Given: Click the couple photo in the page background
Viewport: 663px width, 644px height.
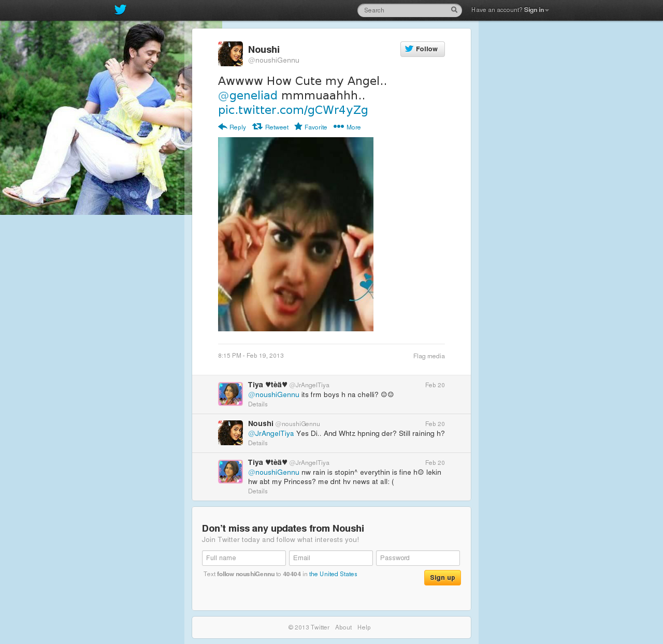Looking at the screenshot, I should coord(96,118).
